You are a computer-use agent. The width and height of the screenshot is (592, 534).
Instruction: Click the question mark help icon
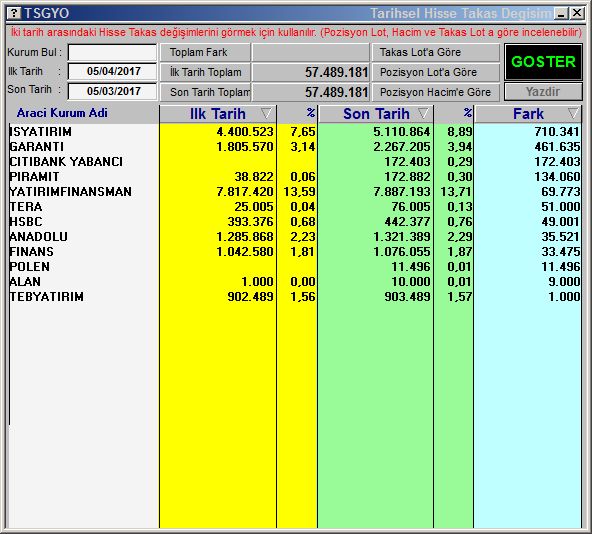[x=14, y=14]
